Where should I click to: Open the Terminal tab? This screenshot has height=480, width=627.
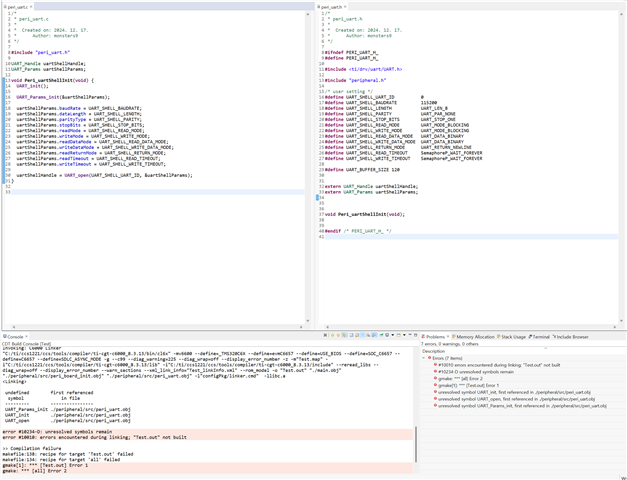[539, 337]
